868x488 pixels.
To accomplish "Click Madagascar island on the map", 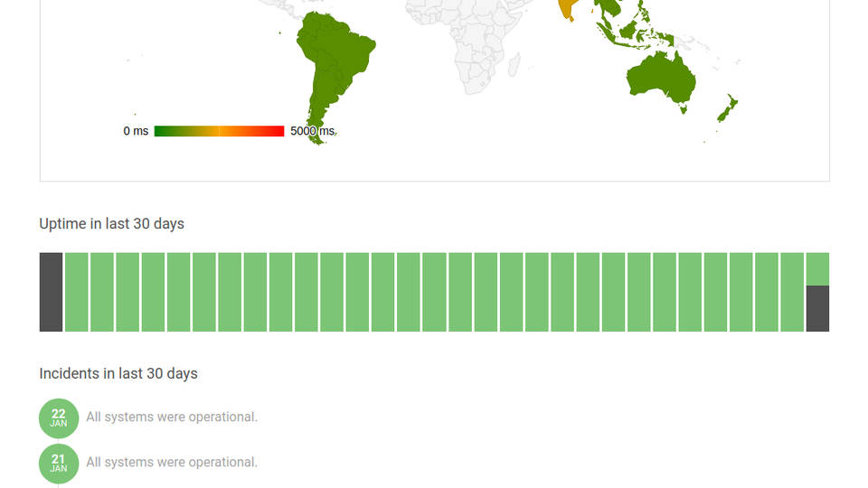I will pyautogui.click(x=514, y=63).
